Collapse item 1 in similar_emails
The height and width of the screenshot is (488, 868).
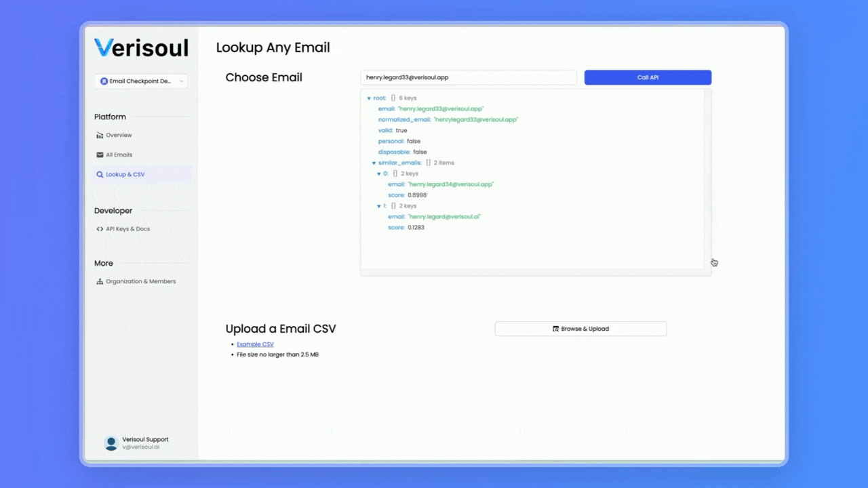(379, 206)
